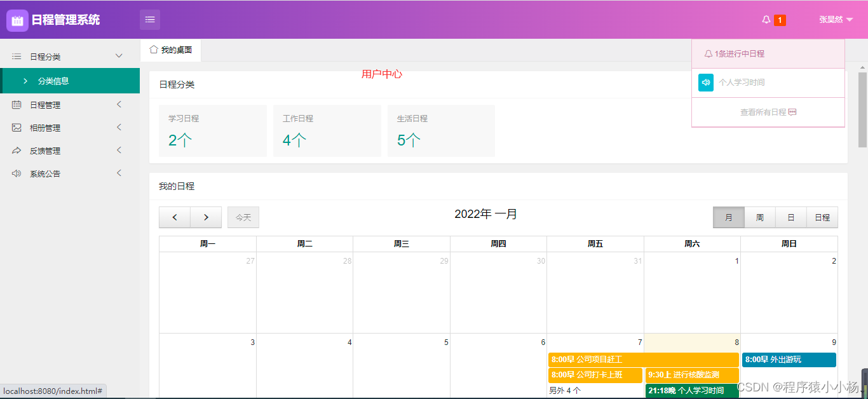Screen dimensions: 868x399
Task: Click the speaker icon beside 系统公告
Action: tap(17, 173)
